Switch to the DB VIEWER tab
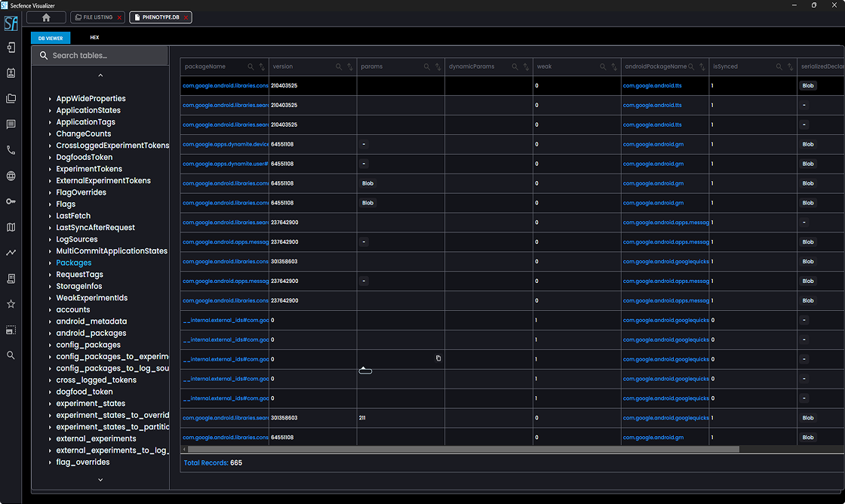 click(51, 38)
